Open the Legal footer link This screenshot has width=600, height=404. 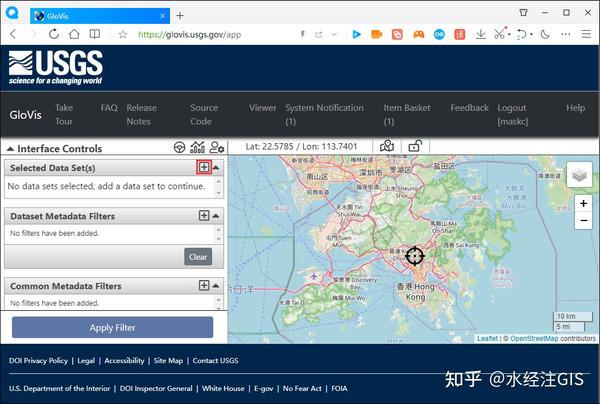click(86, 360)
